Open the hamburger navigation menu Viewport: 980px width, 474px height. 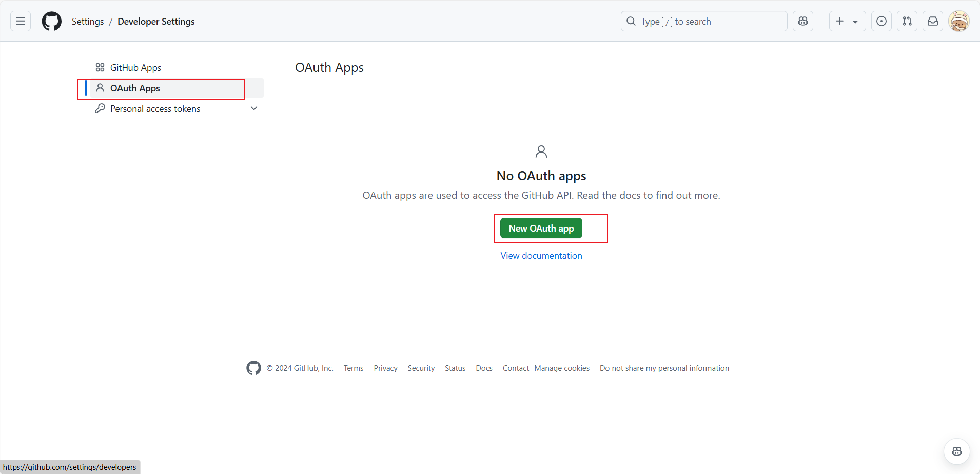[x=21, y=21]
